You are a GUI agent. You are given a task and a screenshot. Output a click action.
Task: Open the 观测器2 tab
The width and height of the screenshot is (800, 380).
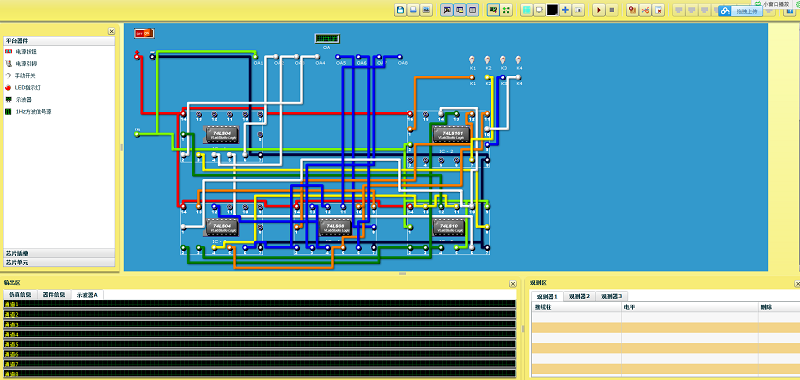[x=580, y=296]
